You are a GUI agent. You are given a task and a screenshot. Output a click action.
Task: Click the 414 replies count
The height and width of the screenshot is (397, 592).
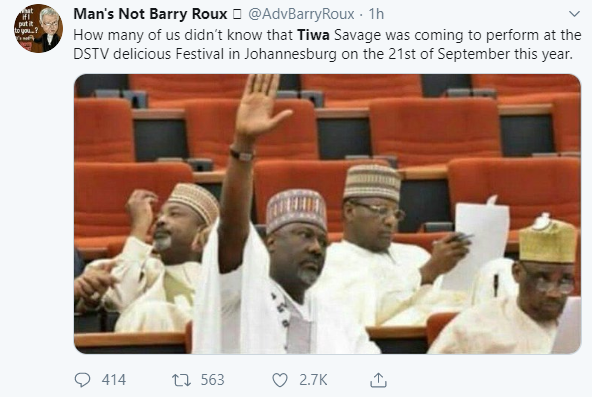(114, 380)
